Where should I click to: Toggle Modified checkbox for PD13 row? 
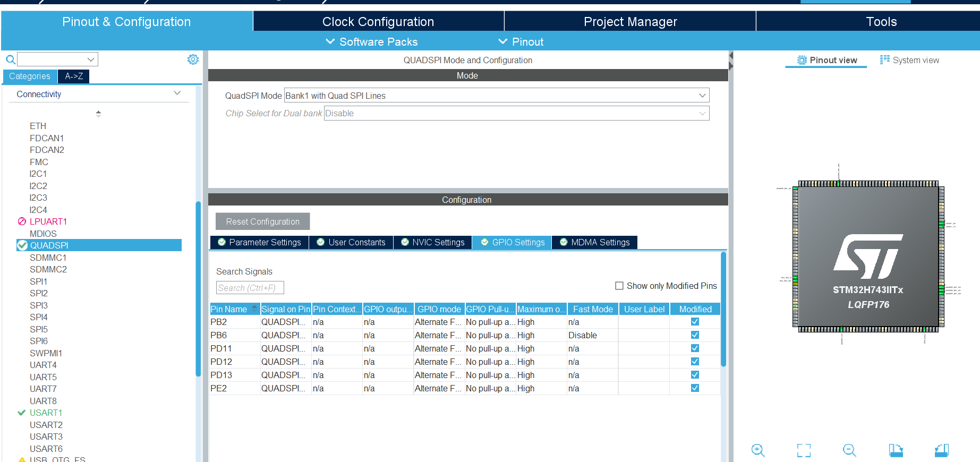point(695,375)
